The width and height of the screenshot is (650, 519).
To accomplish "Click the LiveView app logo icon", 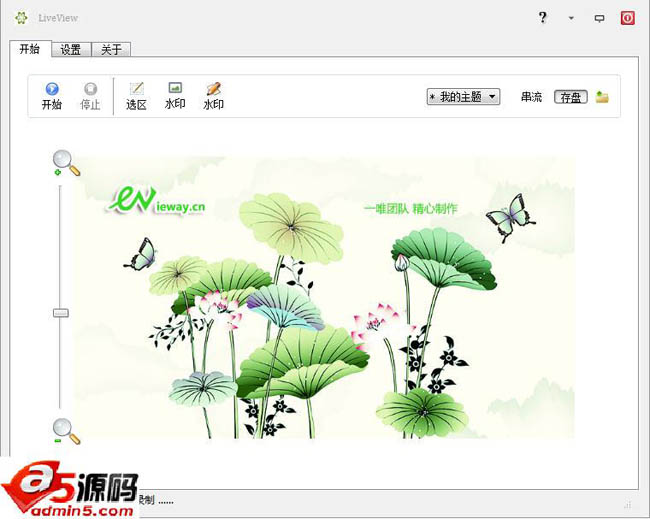I will point(21,18).
